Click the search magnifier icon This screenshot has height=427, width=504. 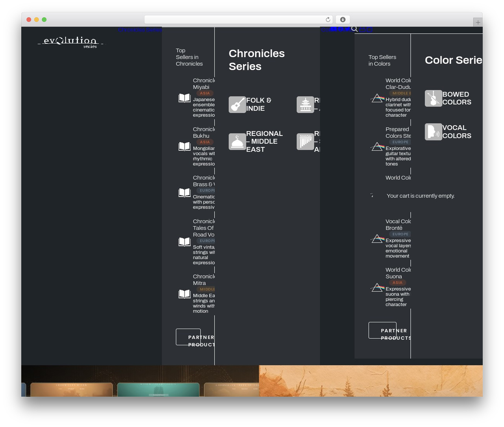coord(354,29)
